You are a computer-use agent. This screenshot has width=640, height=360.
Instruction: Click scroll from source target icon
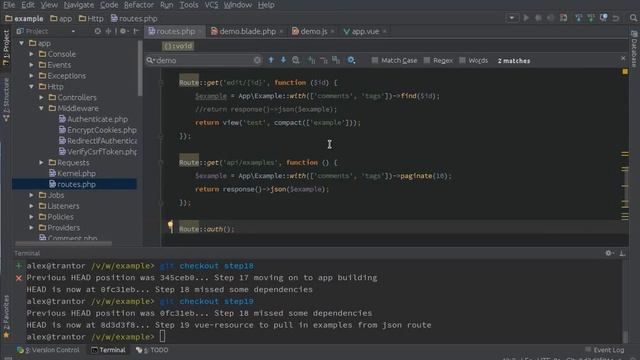(98, 31)
